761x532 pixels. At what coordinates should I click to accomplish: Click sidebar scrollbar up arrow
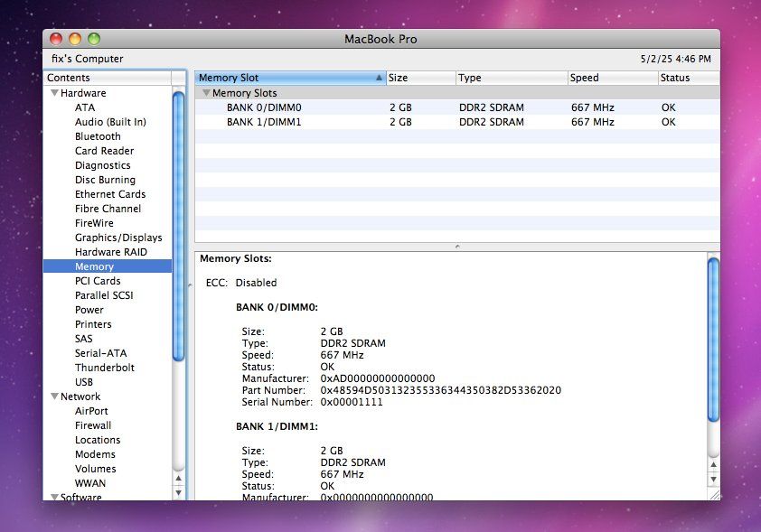point(179,479)
